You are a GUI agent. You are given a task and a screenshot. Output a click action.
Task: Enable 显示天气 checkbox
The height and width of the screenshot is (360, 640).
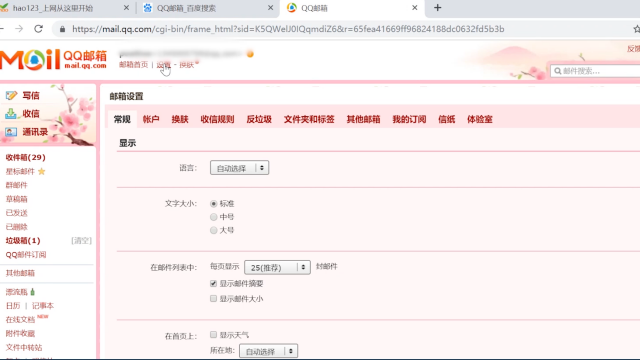[x=213, y=335]
